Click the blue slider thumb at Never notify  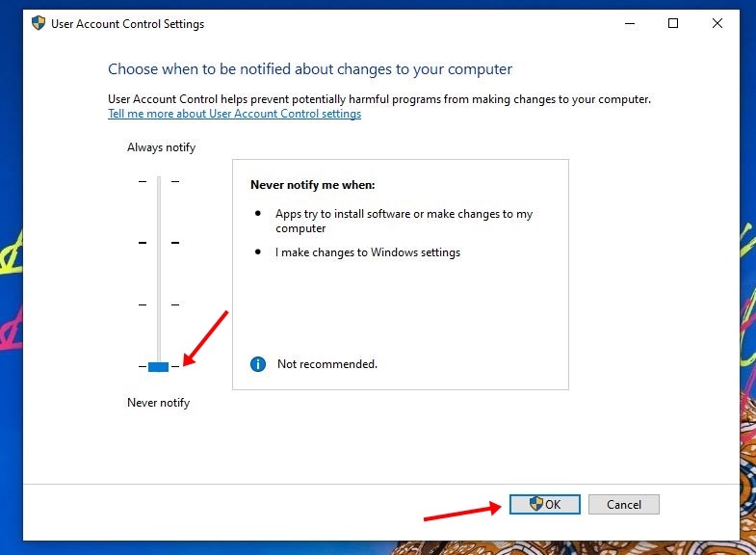[x=158, y=367]
